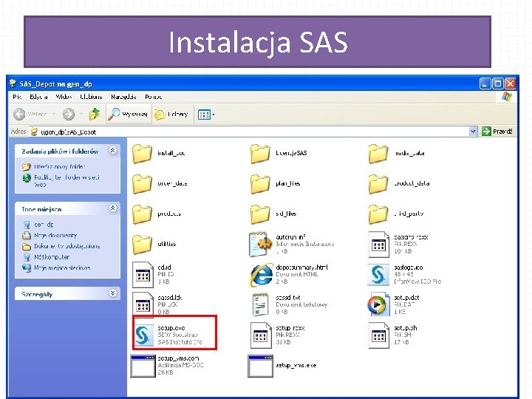Click the Back arrow toolbar button

[x=19, y=114]
